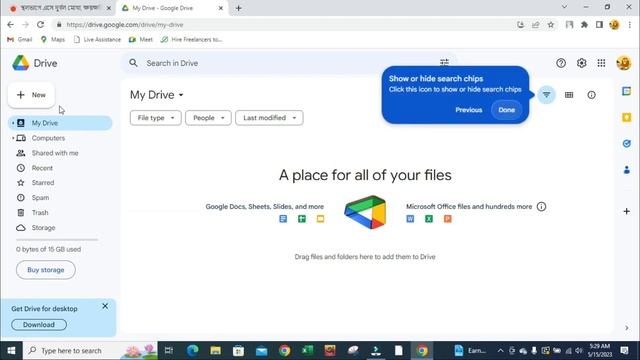Get add-ons plus icon in side panel

(626, 211)
